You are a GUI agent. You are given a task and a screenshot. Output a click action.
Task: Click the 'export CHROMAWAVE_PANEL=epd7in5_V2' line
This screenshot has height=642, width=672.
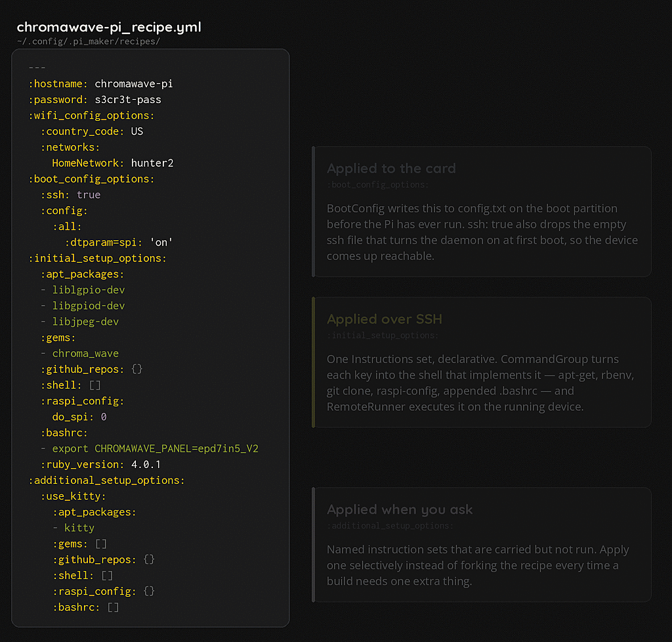[155, 448]
